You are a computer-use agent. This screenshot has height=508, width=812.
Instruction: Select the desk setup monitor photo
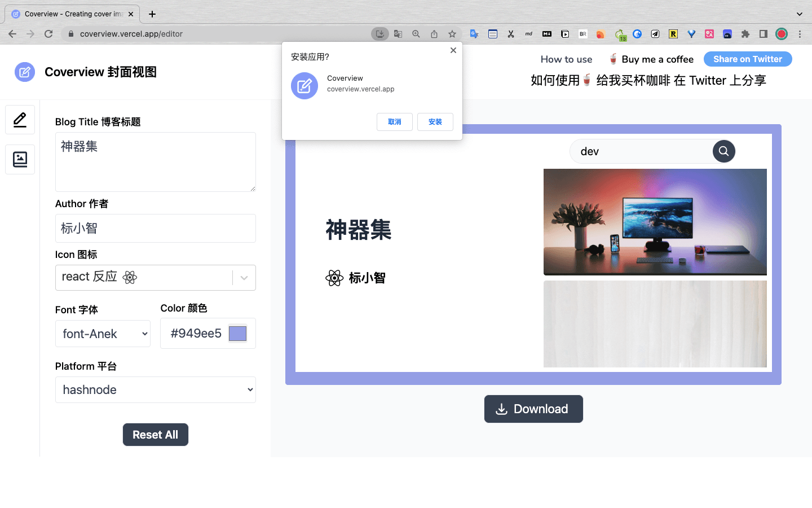click(655, 222)
